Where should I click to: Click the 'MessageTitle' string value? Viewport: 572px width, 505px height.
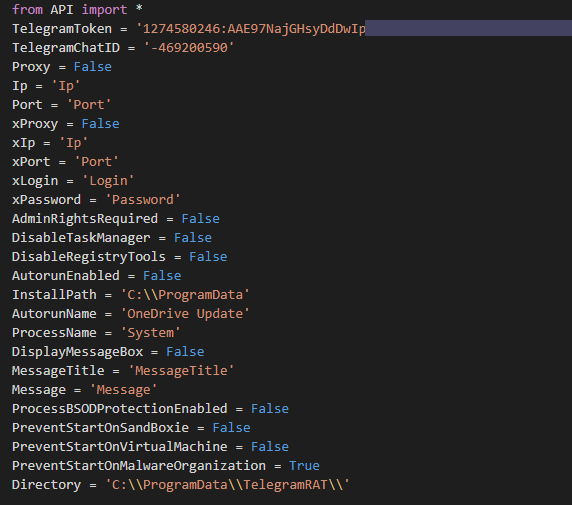coord(181,370)
